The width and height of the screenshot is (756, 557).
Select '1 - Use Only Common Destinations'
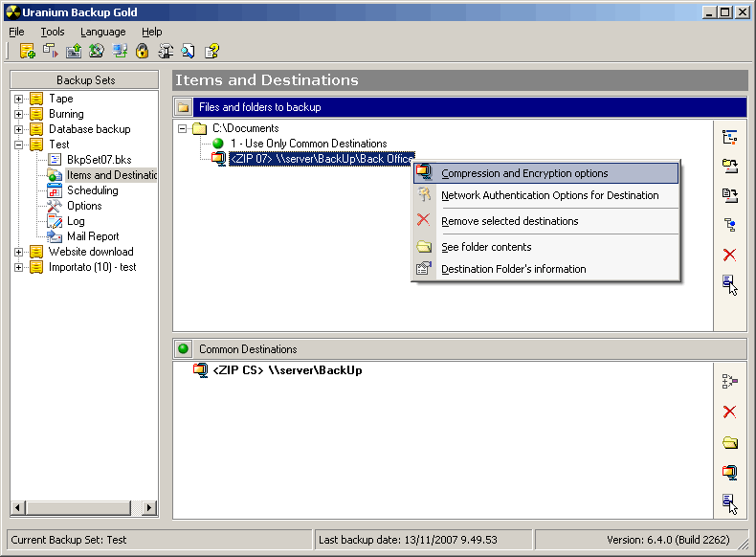(308, 144)
